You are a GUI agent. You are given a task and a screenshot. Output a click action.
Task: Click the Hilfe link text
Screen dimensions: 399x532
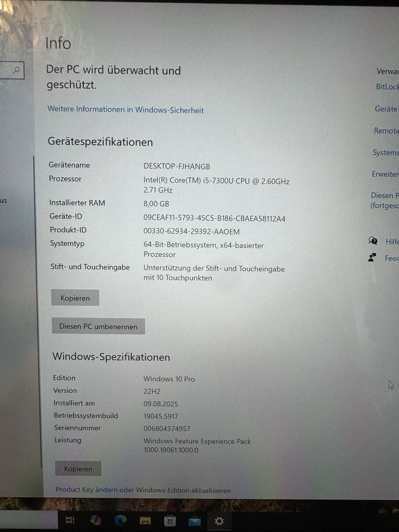coord(392,242)
